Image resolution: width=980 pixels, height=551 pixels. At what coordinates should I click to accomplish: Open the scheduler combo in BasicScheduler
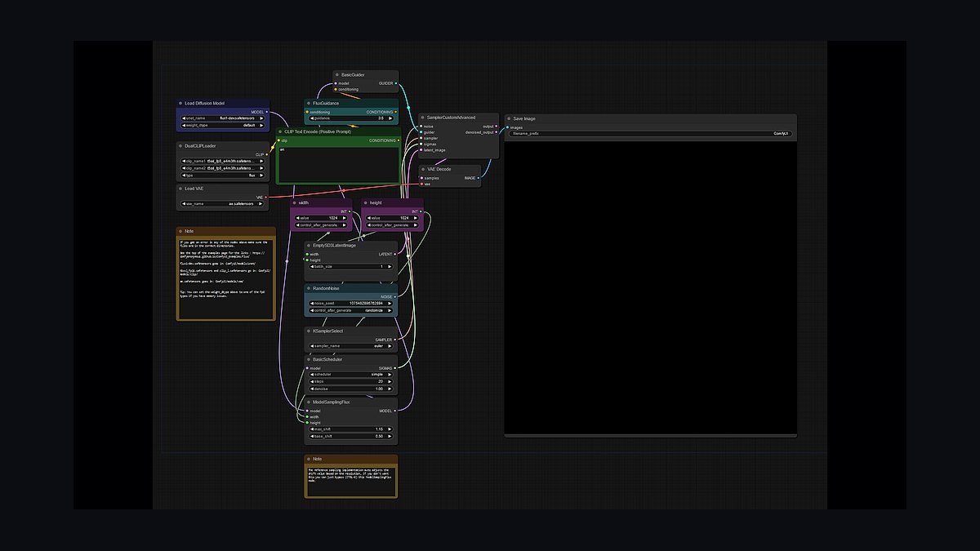351,374
